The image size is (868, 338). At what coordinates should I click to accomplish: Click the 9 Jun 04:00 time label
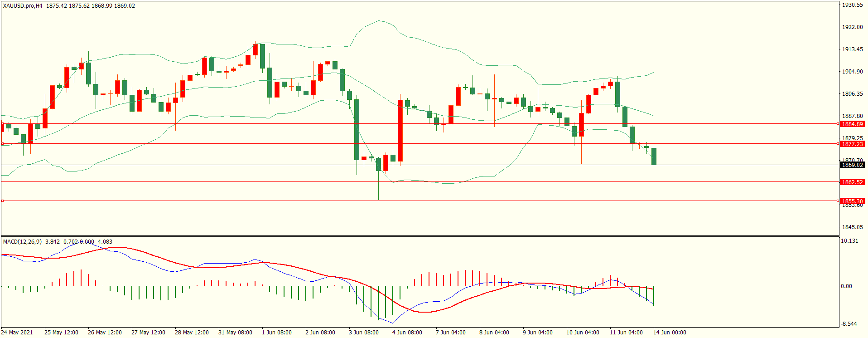(538, 333)
